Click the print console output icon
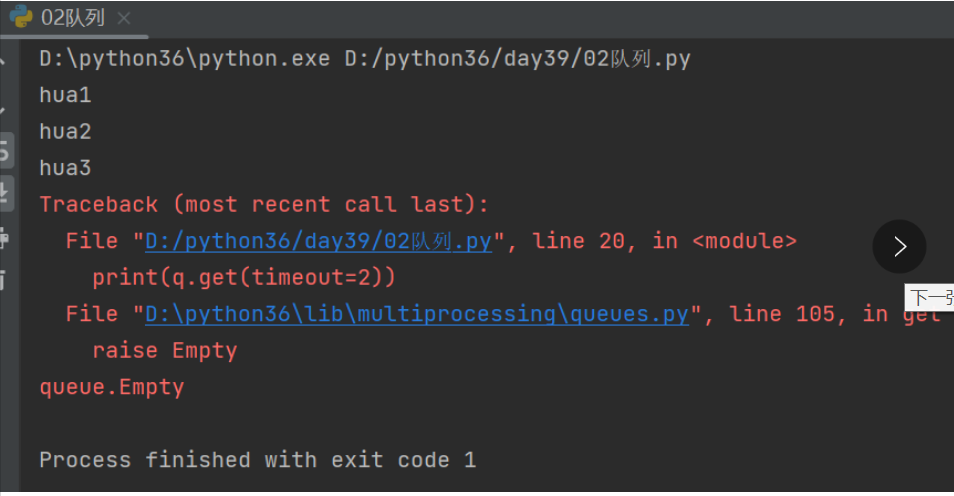Image resolution: width=954 pixels, height=496 pixels. pos(5,238)
